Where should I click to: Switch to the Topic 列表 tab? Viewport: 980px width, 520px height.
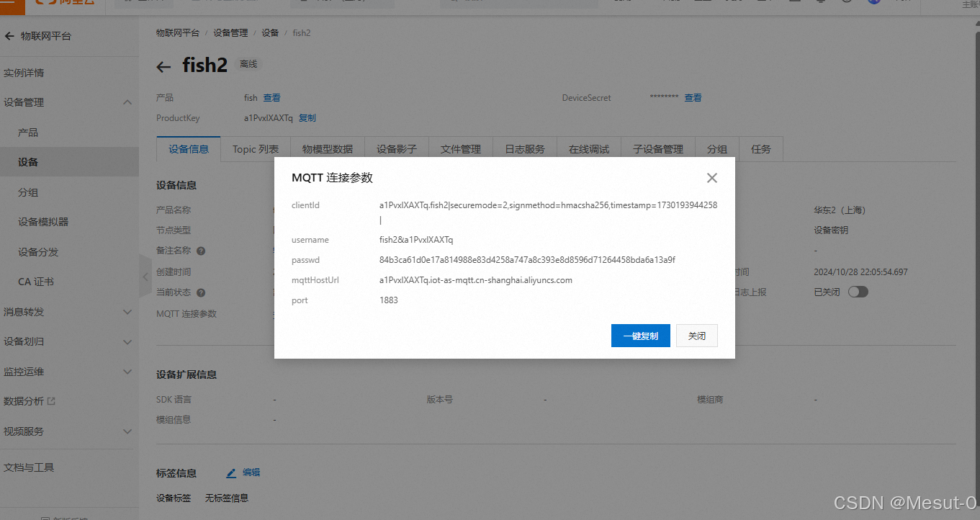[x=256, y=149]
